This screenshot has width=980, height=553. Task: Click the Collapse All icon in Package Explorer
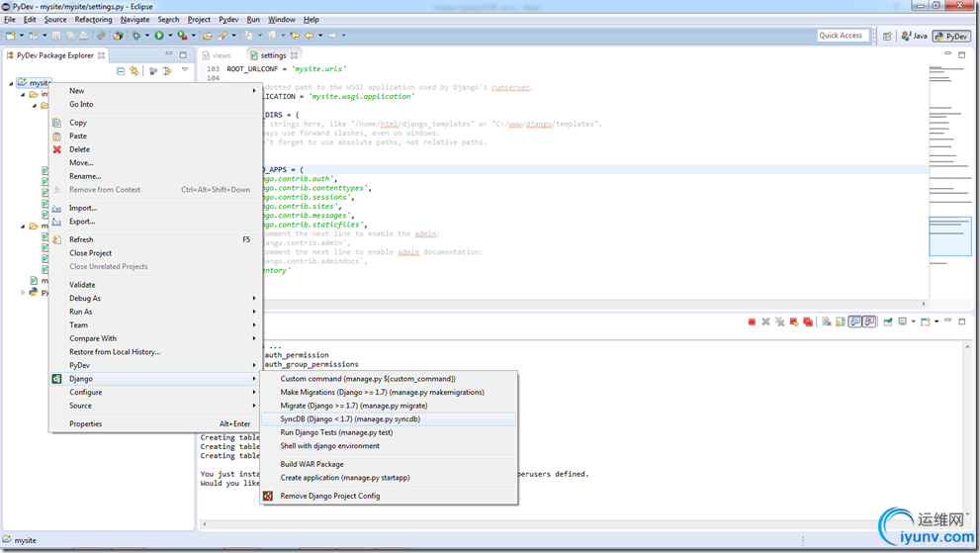[121, 71]
